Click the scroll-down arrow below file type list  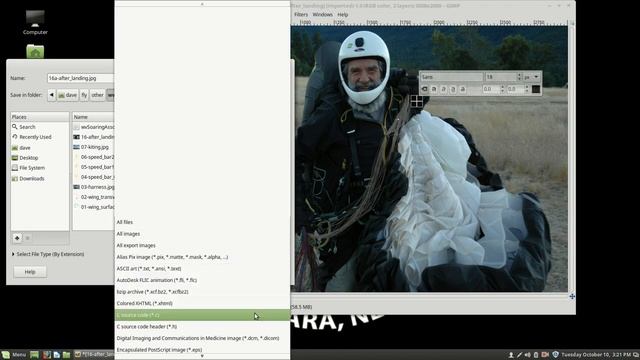[x=202, y=356]
